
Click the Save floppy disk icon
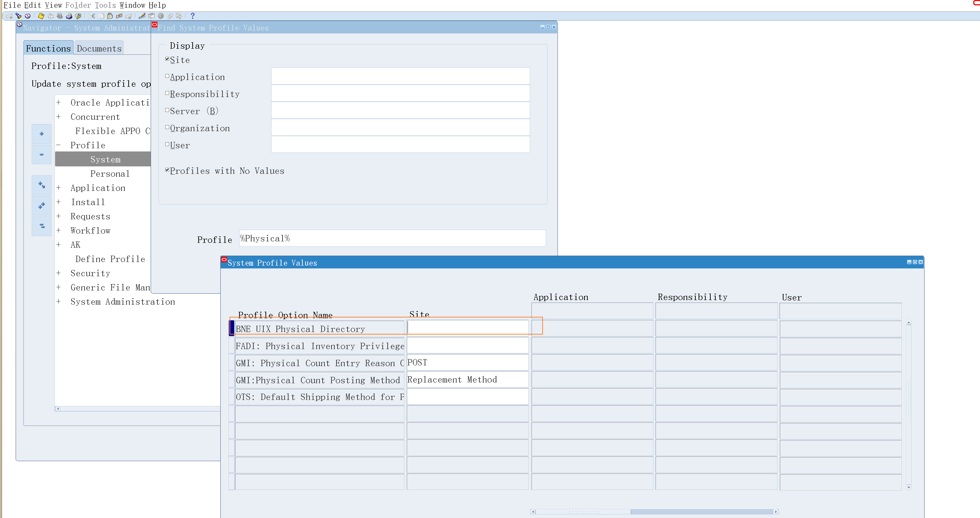(x=41, y=16)
